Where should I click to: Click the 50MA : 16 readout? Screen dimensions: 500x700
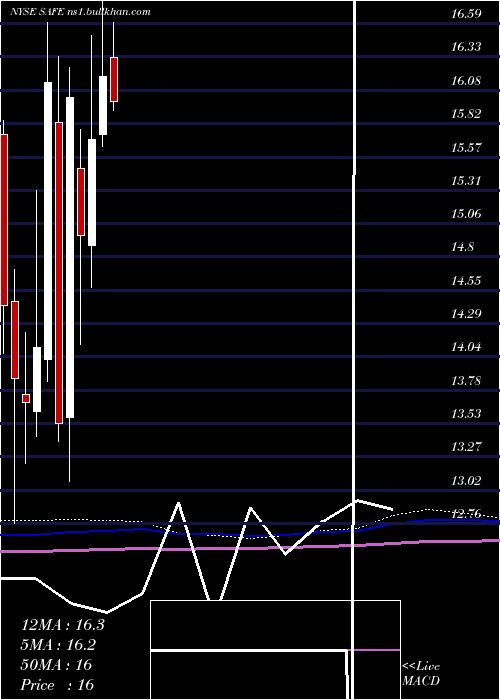tap(56, 665)
